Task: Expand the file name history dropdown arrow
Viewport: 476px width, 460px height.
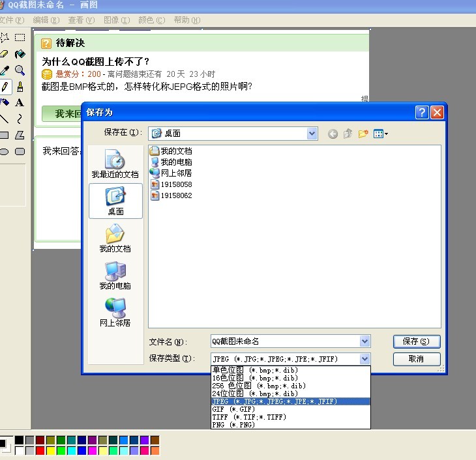Action: point(365,341)
